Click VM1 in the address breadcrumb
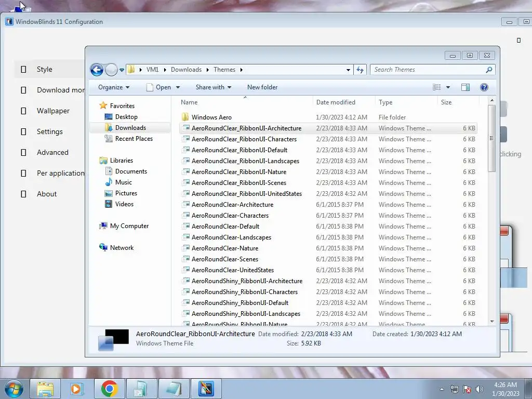 tap(152, 70)
